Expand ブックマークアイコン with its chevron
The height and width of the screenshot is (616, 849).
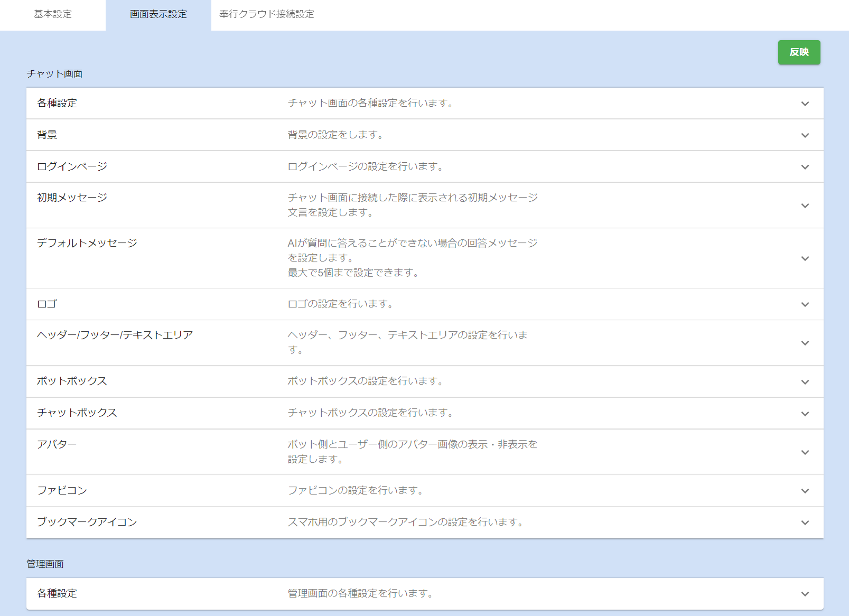coord(805,522)
